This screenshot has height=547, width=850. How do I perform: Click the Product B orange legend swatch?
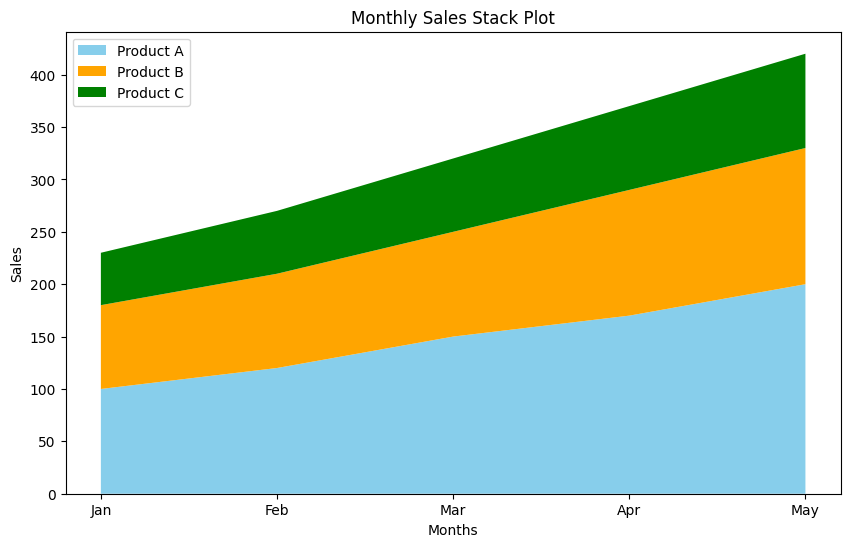(94, 72)
